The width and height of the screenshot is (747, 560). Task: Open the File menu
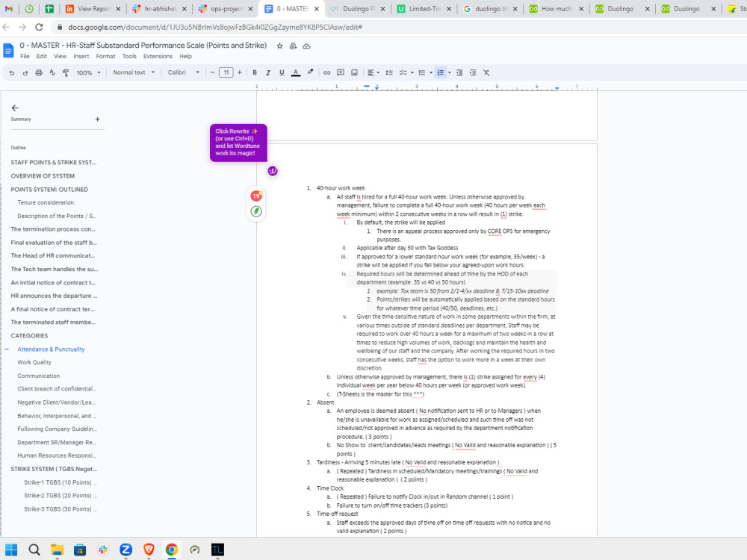(25, 56)
